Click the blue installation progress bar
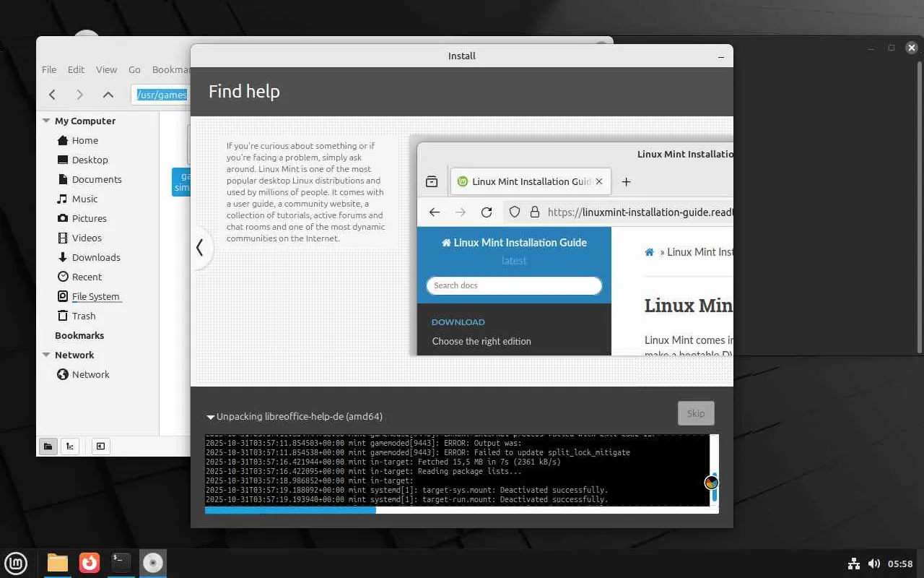The width and height of the screenshot is (924, 578). coord(462,510)
